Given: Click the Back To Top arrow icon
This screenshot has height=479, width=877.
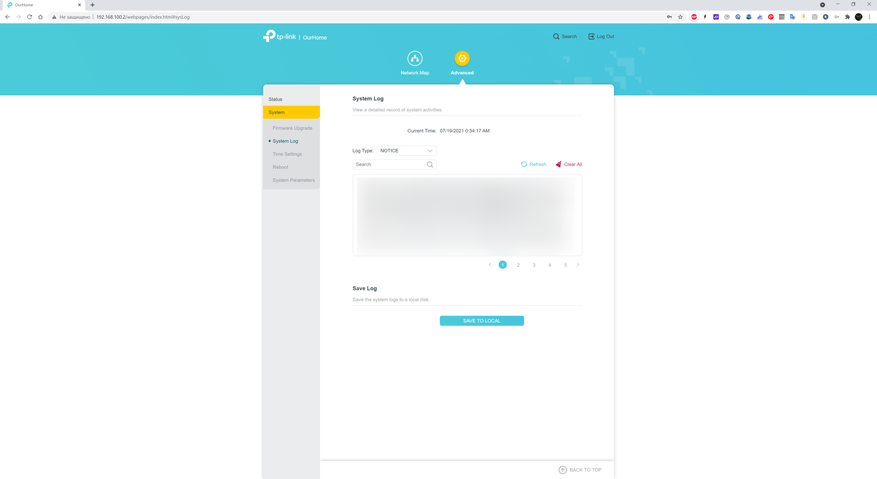Looking at the screenshot, I should pos(563,470).
